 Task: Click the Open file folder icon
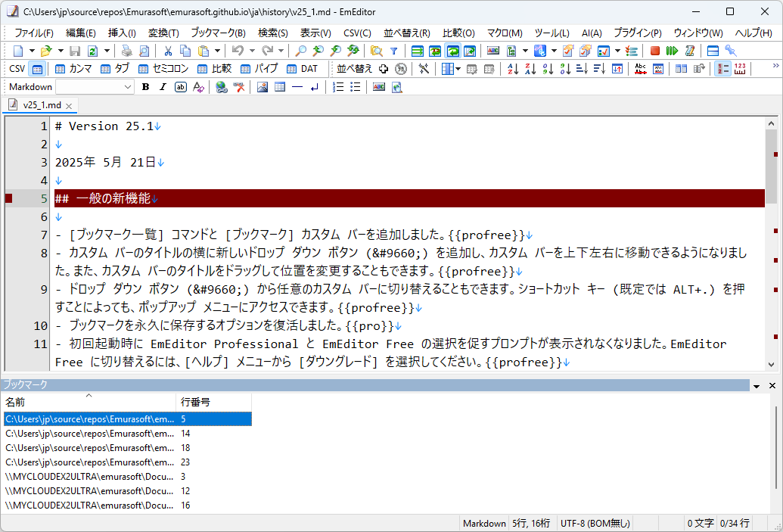click(46, 51)
